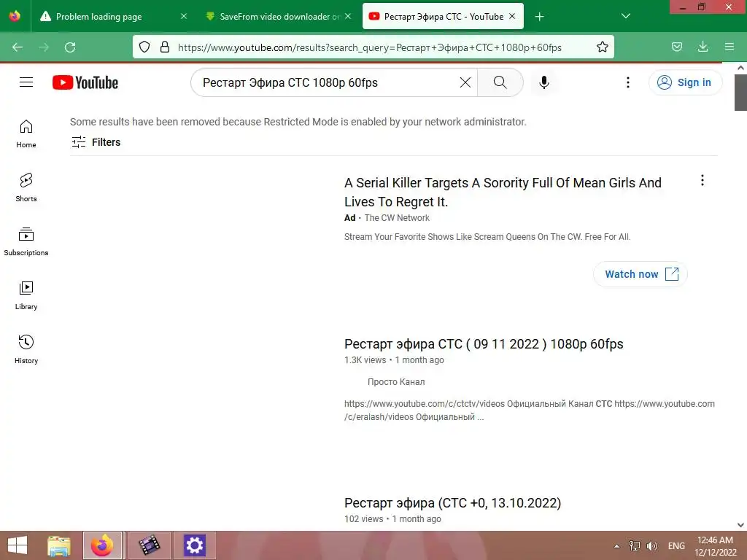Clear the search box with X
The height and width of the screenshot is (560, 747).
click(x=465, y=82)
